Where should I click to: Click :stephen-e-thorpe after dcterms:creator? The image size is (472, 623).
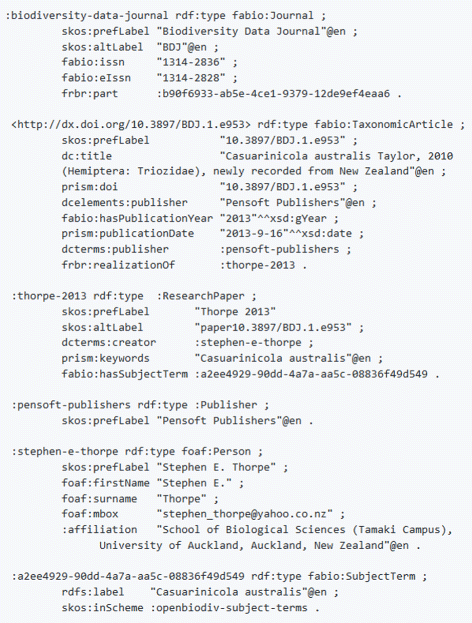[x=248, y=342]
